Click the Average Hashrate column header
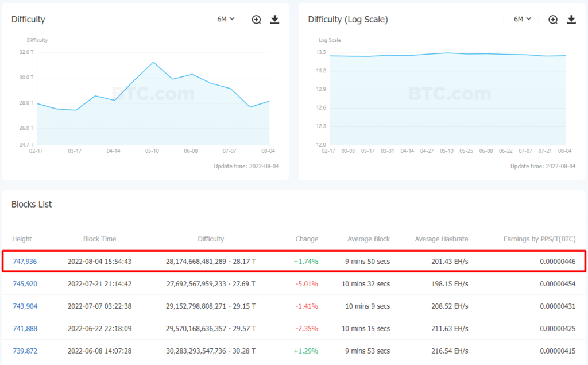The height and width of the screenshot is (365, 588). pos(442,239)
